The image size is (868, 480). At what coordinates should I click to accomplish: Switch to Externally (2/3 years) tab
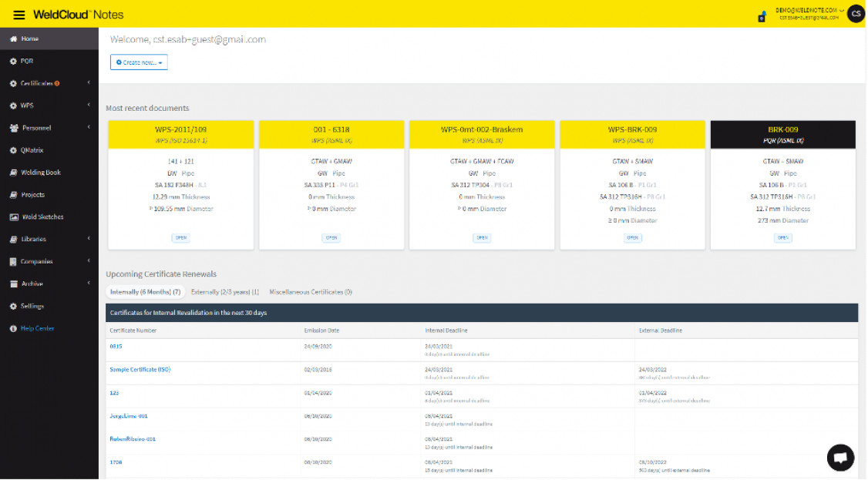pyautogui.click(x=224, y=292)
